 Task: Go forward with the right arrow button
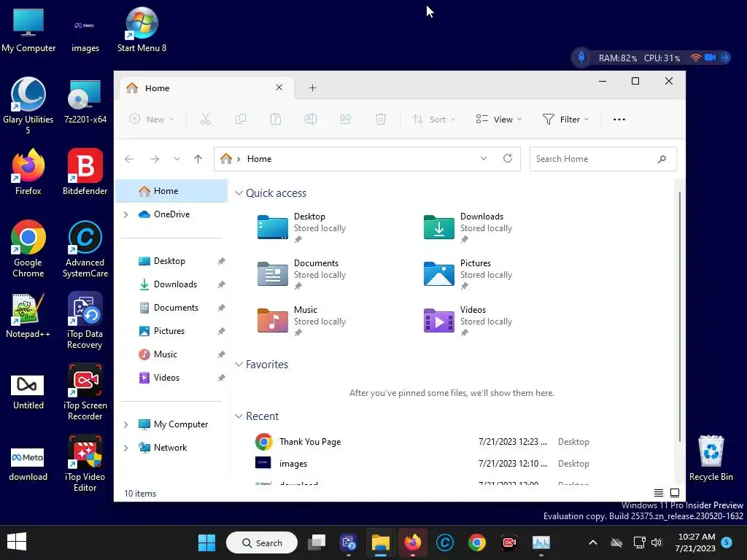click(155, 159)
